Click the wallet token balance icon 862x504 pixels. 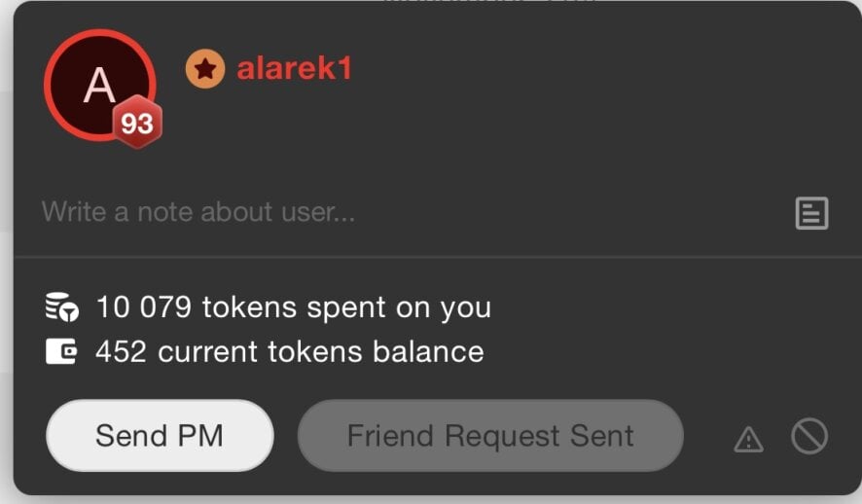pyautogui.click(x=61, y=352)
